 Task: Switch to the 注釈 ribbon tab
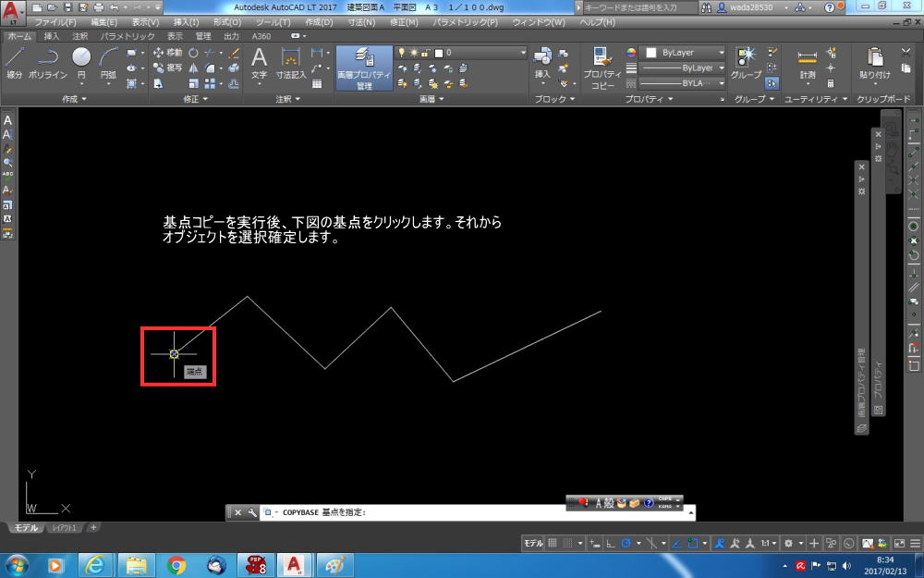point(80,36)
